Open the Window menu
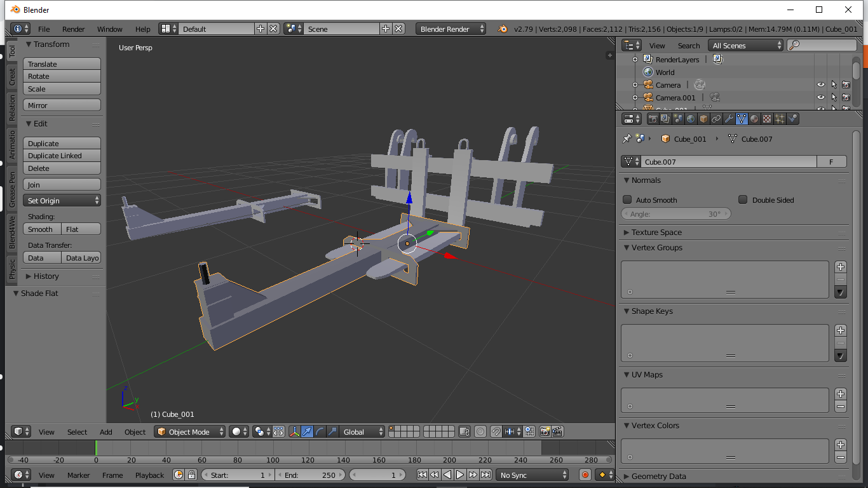The image size is (868, 488). point(110,29)
